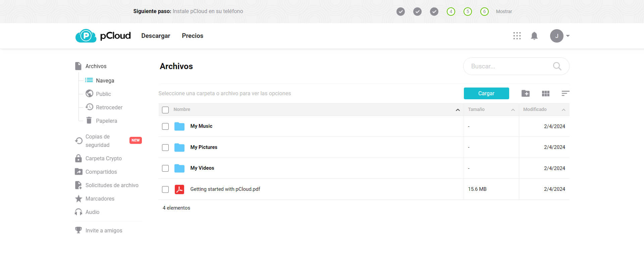Check the My Pictures checkbox

(165, 148)
